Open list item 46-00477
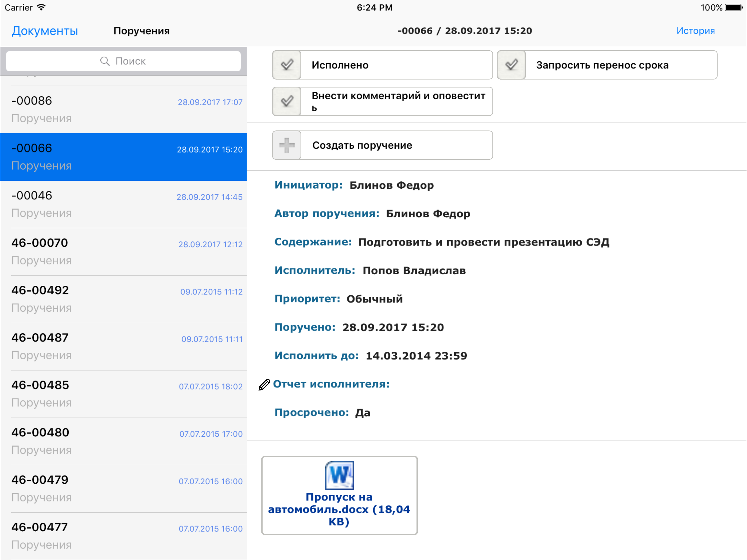The width and height of the screenshot is (747, 560). pos(123,536)
